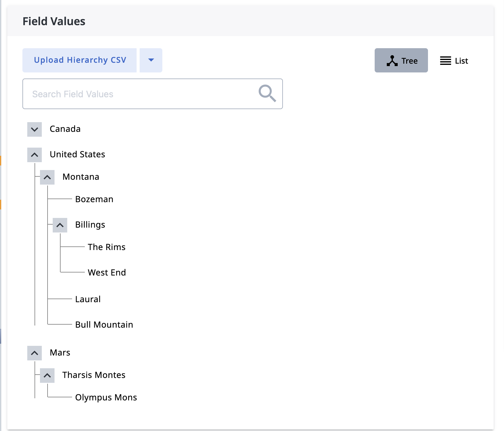Image resolution: width=504 pixels, height=431 pixels.
Task: Collapse the Billings node
Action: tap(60, 225)
